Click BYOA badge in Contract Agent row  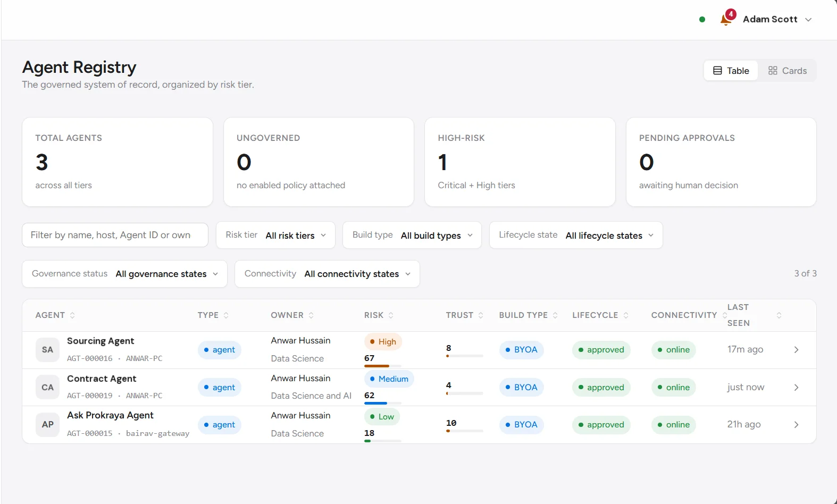(x=521, y=388)
